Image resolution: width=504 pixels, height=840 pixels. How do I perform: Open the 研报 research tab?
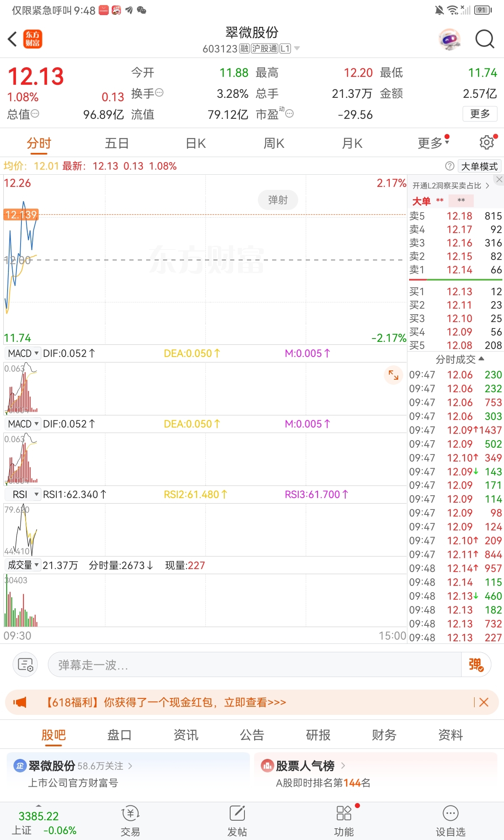coord(318,735)
